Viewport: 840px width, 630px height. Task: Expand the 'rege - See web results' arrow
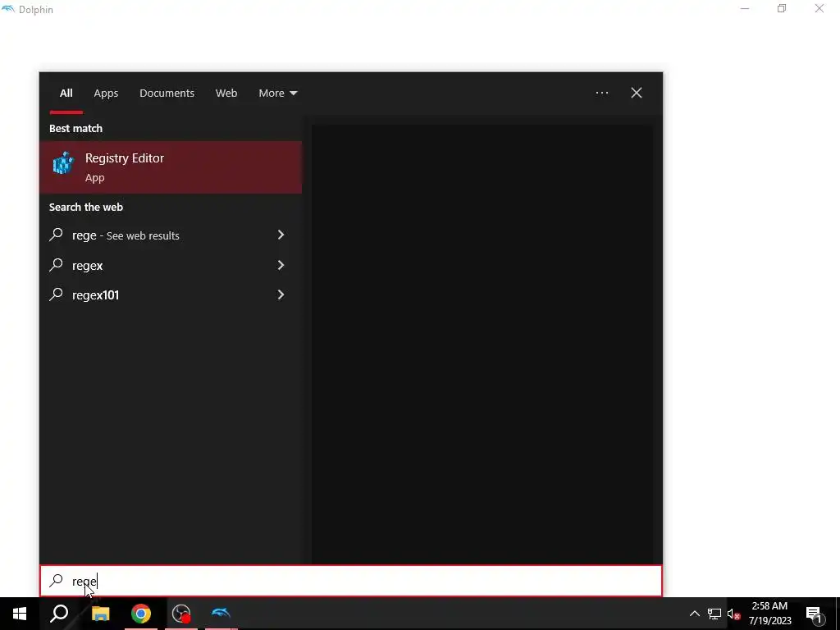(281, 235)
